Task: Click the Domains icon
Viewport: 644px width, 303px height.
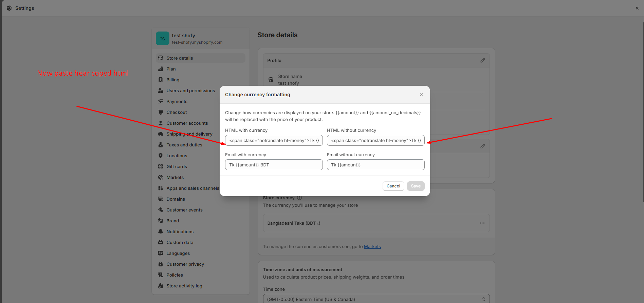Action: point(161,199)
